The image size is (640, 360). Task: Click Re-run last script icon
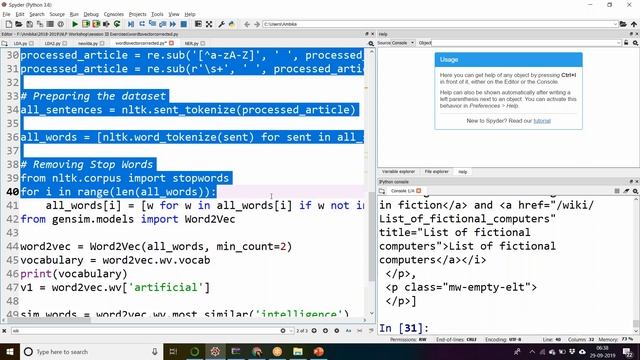point(117,24)
